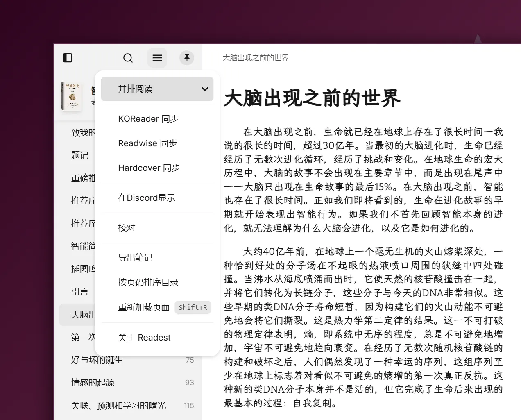Select the 并排阅读 menu entry
The width and height of the screenshot is (521, 420).
(x=136, y=89)
